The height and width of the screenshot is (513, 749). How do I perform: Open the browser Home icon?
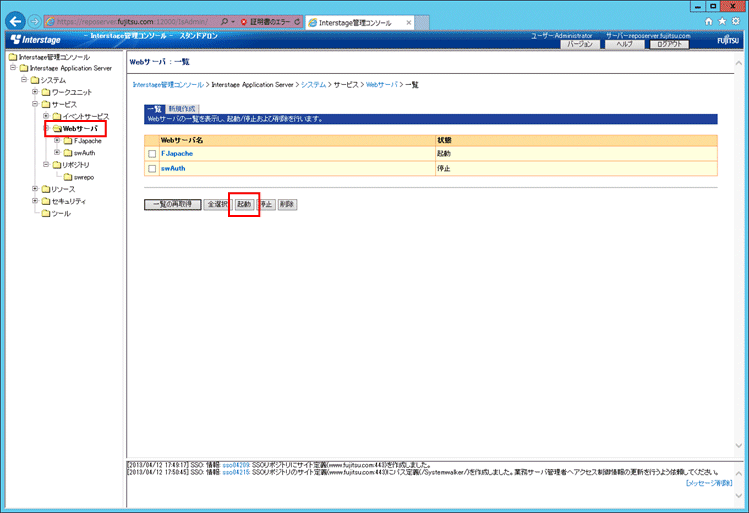[708, 21]
